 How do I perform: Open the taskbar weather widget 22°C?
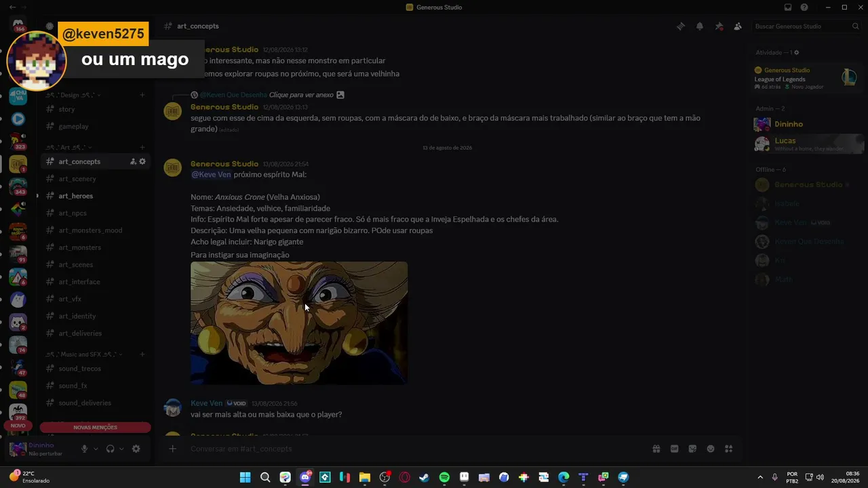(x=30, y=477)
